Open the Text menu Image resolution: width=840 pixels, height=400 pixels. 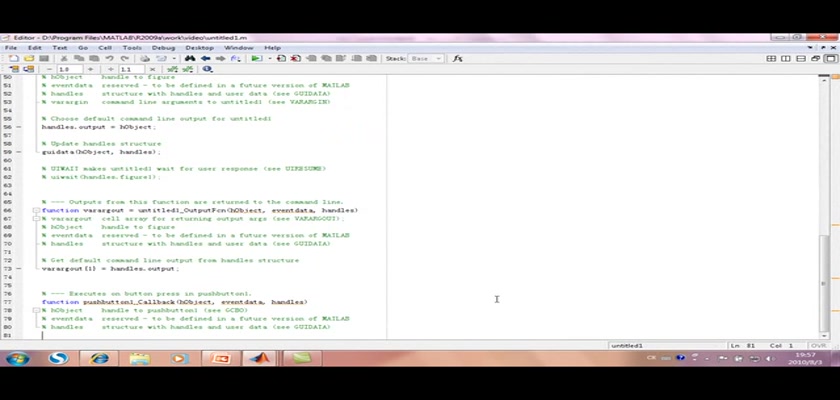(x=59, y=48)
